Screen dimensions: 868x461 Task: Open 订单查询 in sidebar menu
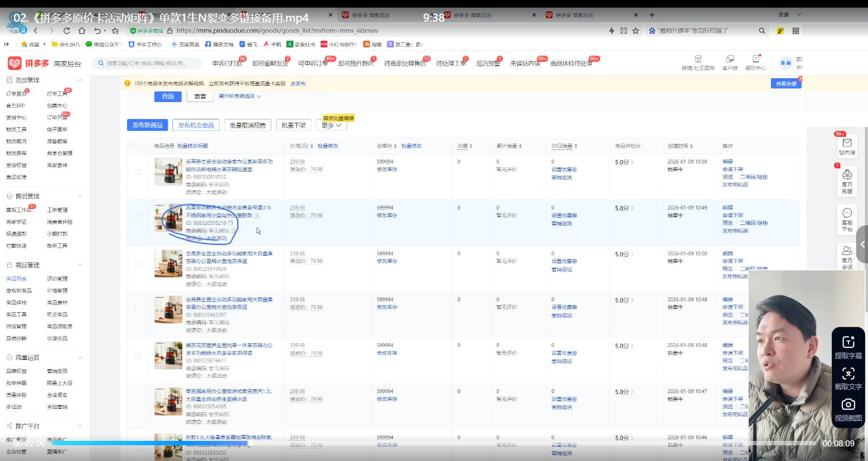click(16, 94)
